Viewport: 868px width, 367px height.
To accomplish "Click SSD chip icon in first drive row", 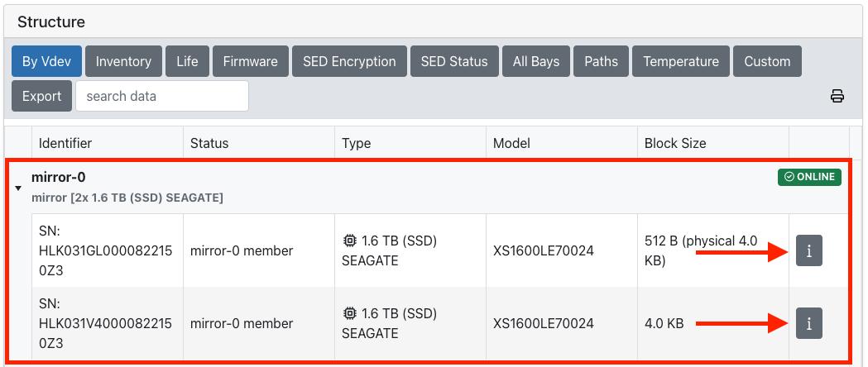I will 349,241.
